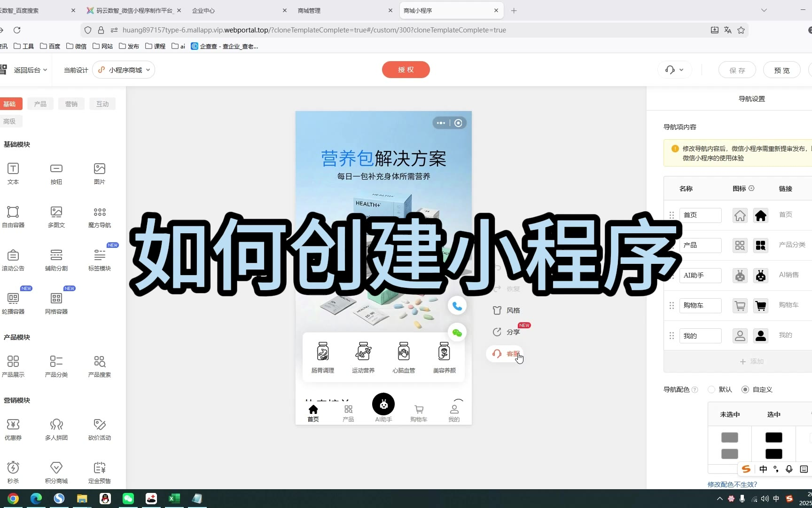Choose filled robot icon for AI助手
Screen dimensions: 812x508
pos(761,276)
